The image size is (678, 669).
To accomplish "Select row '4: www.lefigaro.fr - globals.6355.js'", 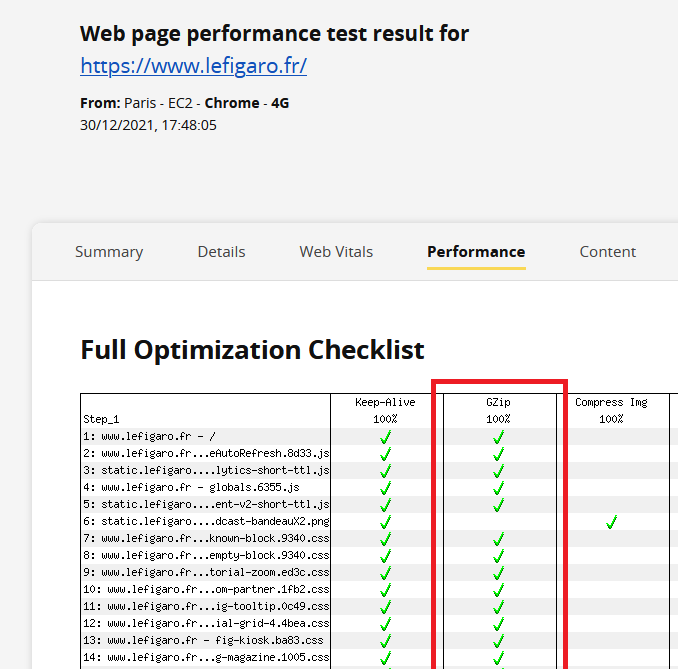I will (x=191, y=487).
